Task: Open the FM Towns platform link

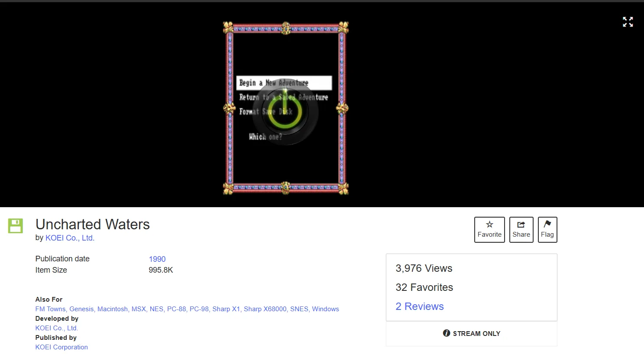Action: (50, 309)
